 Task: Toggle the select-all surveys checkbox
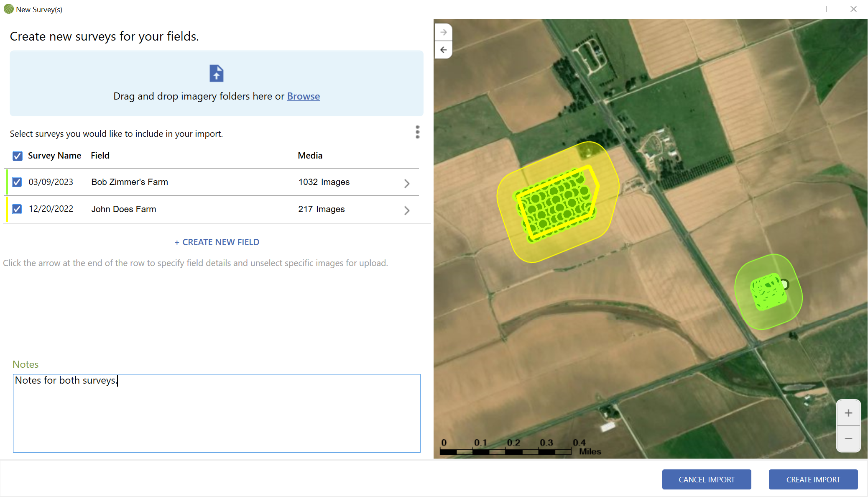coord(17,156)
